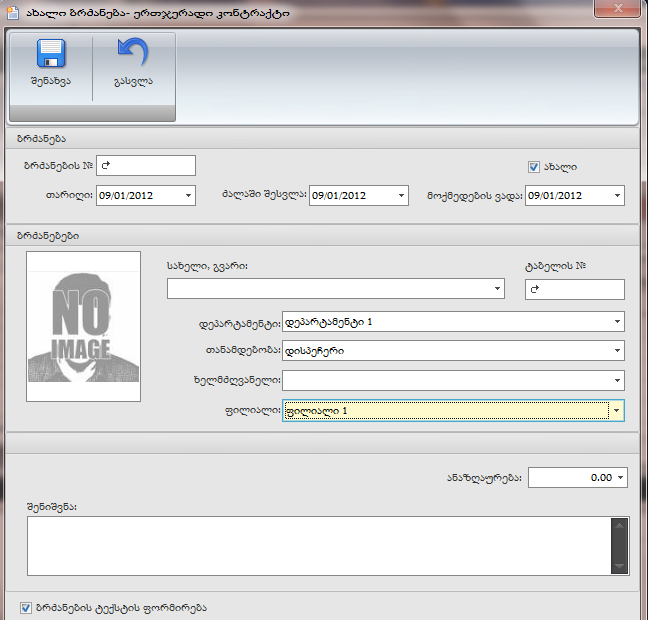648x620 pixels.
Task: Click the undo arrow exit icon (გასვლა)
Action: point(133,52)
